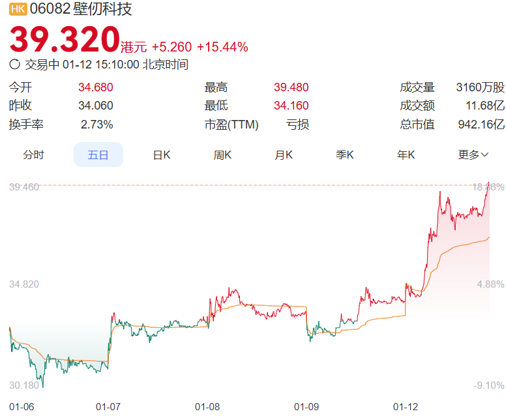Expand the 更多 dropdown menu
Image resolution: width=506 pixels, height=420 pixels.
(x=473, y=155)
